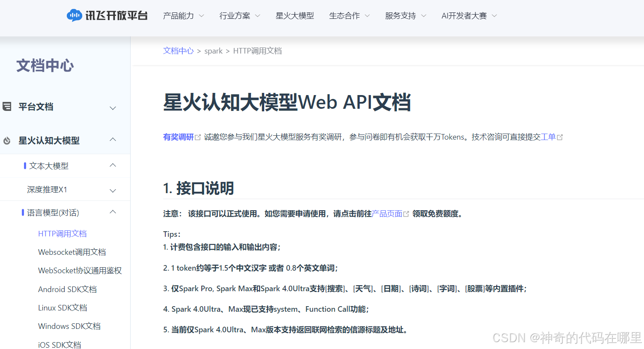This screenshot has height=349, width=644.
Task: Click the 有奖调研 link
Action: click(179, 137)
